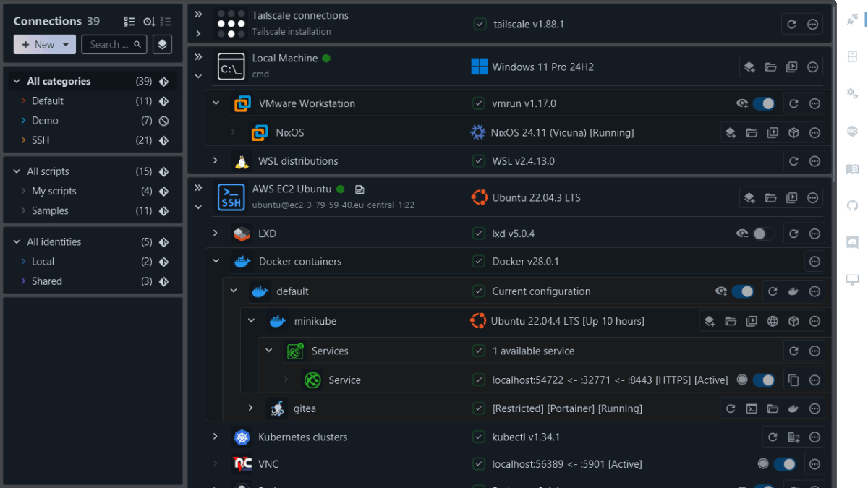Toggle off the VNC tunnel switch
This screenshot has height=488, width=868.
tap(785, 464)
